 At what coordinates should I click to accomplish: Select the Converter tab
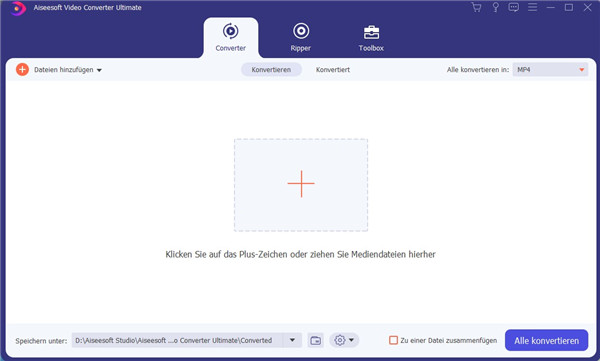pos(231,38)
